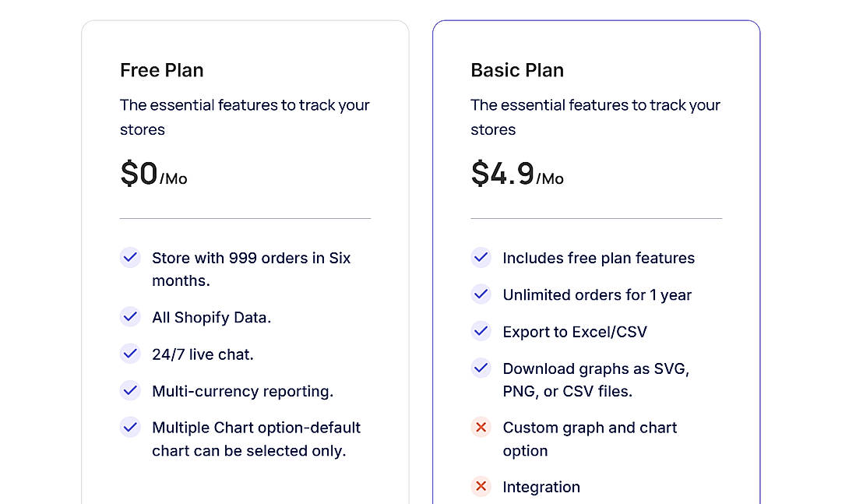Click the red X icon next to Integration

click(481, 487)
